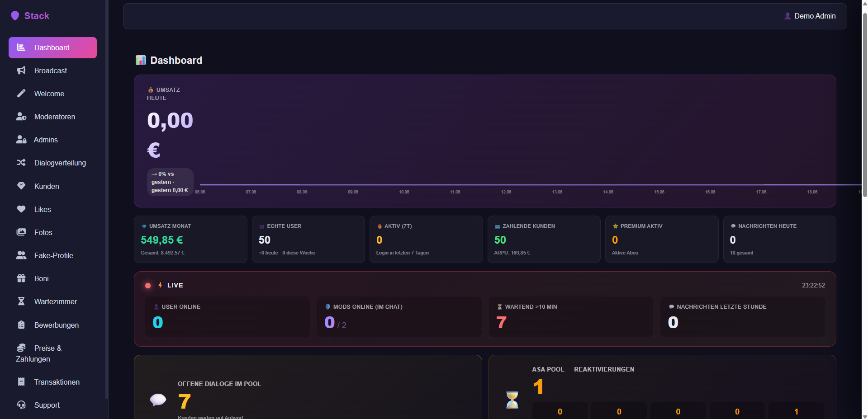Image resolution: width=868 pixels, height=419 pixels.
Task: Click the Login in letzten 7 Tagen text
Action: 403,253
